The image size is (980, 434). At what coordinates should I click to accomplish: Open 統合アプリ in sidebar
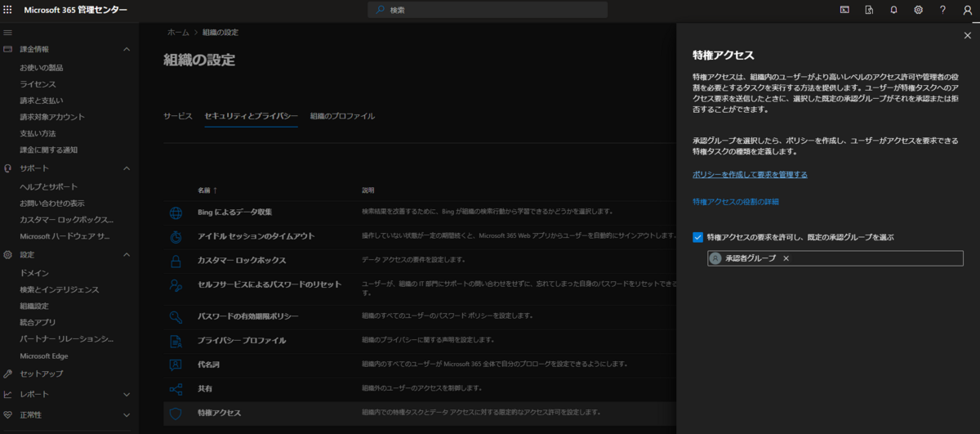(38, 322)
